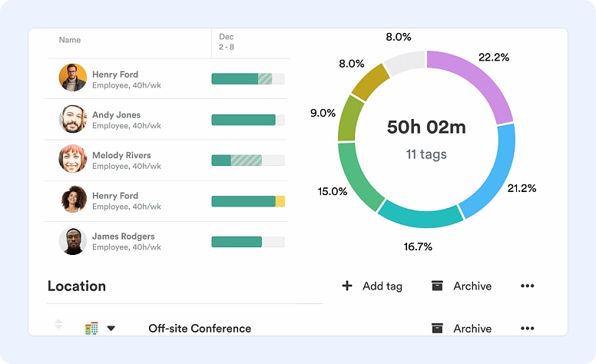
Task: Open three-dot options for Off-site Conference
Action: point(527,328)
